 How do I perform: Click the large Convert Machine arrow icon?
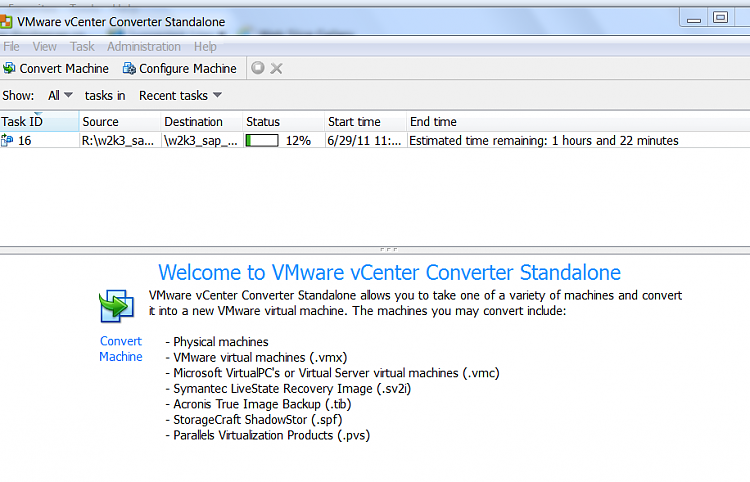[x=116, y=306]
